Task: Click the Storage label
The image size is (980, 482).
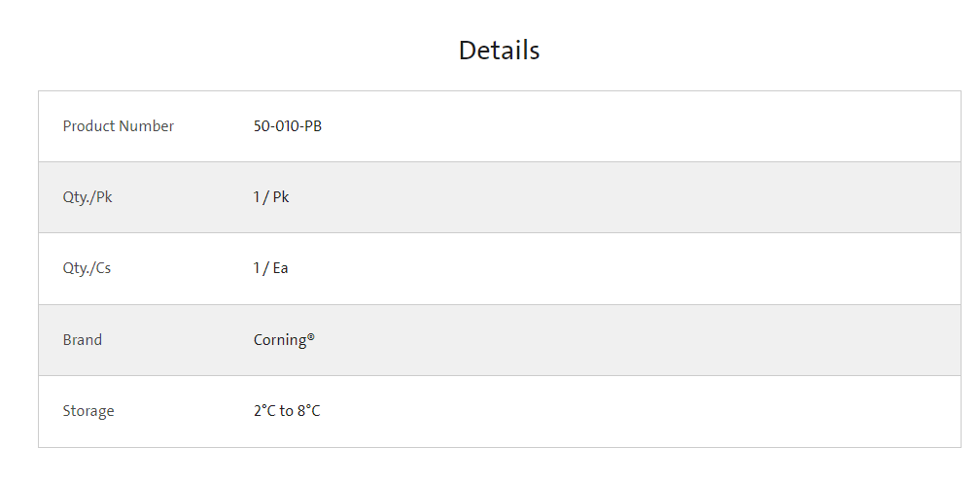Action: pos(88,411)
